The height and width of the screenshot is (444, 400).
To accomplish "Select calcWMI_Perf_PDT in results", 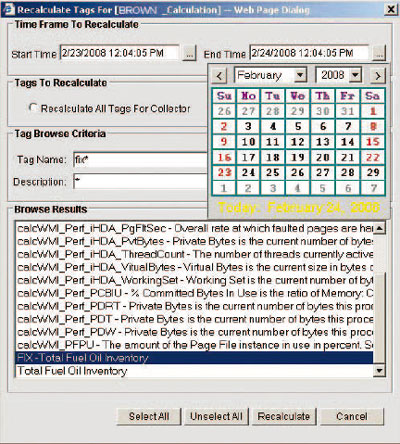I will tap(194, 319).
